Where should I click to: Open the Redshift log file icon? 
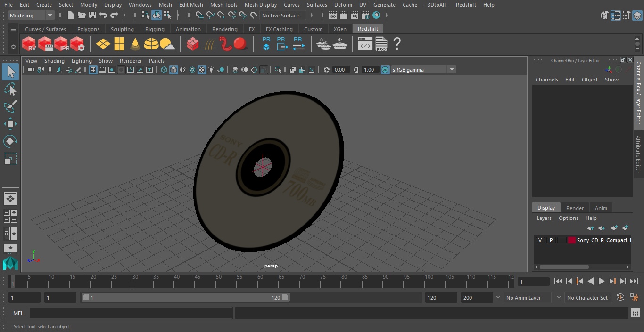pos(381,44)
